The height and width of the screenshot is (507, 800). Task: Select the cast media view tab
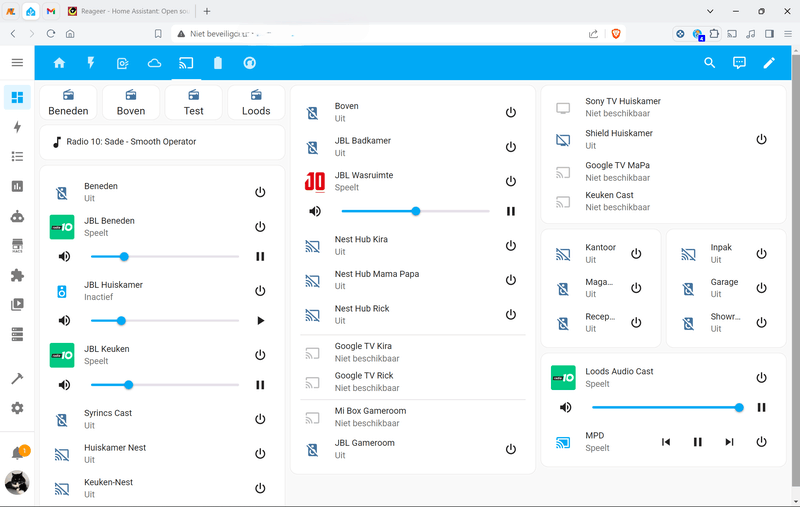186,63
